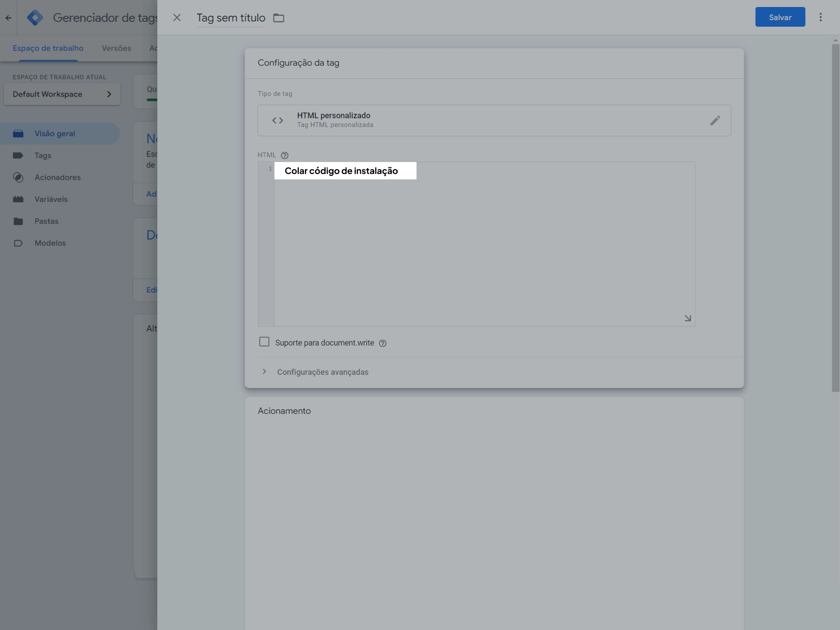Click the HTML field help question icon
The width and height of the screenshot is (840, 630).
click(x=284, y=155)
